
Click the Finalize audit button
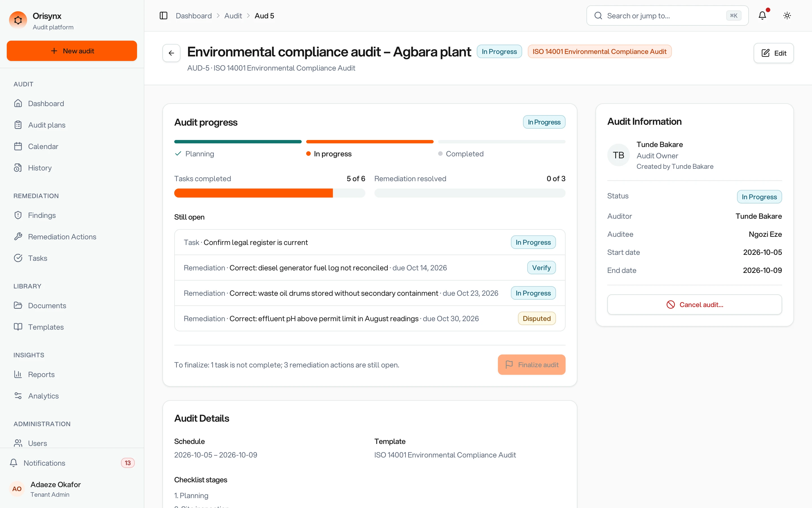(531, 365)
